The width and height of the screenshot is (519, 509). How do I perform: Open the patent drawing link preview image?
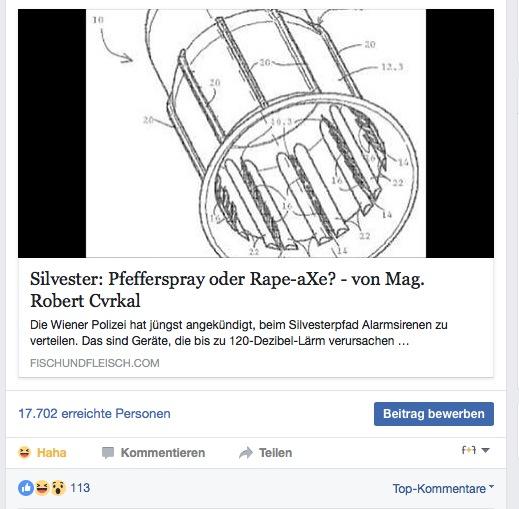(256, 133)
